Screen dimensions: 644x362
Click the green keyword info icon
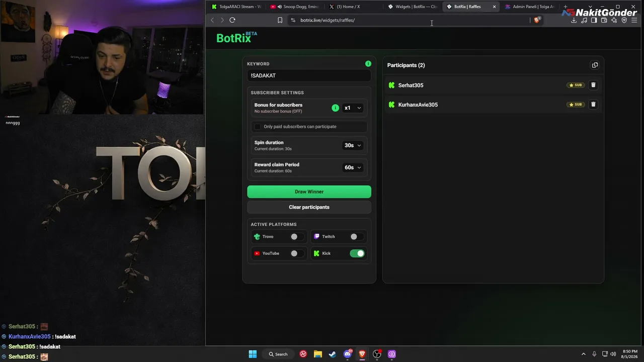pos(368,64)
